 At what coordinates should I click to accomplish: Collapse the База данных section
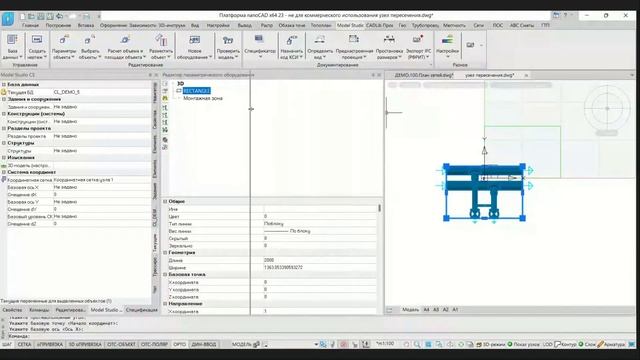click(4, 84)
